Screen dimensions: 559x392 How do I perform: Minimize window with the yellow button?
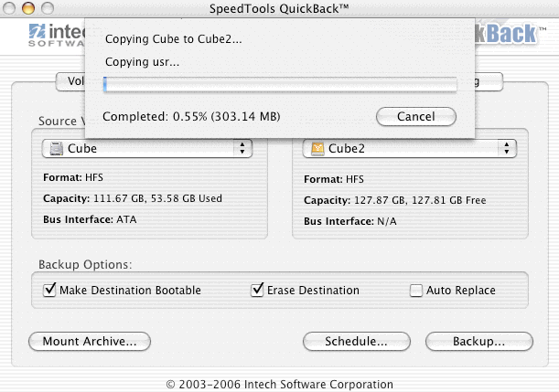click(x=28, y=7)
